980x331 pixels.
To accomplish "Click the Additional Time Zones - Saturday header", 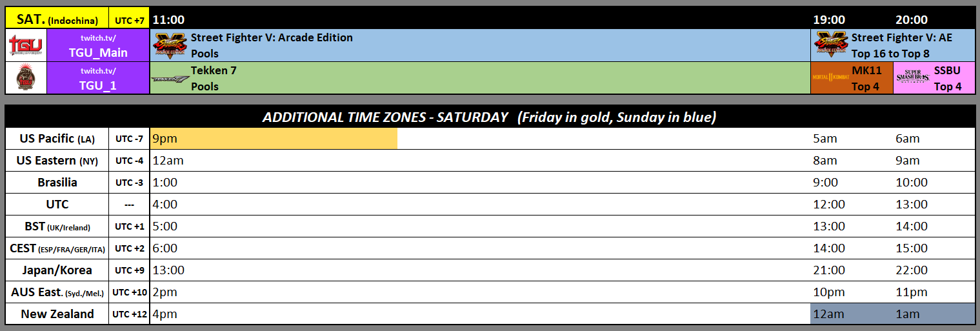I will (x=489, y=117).
